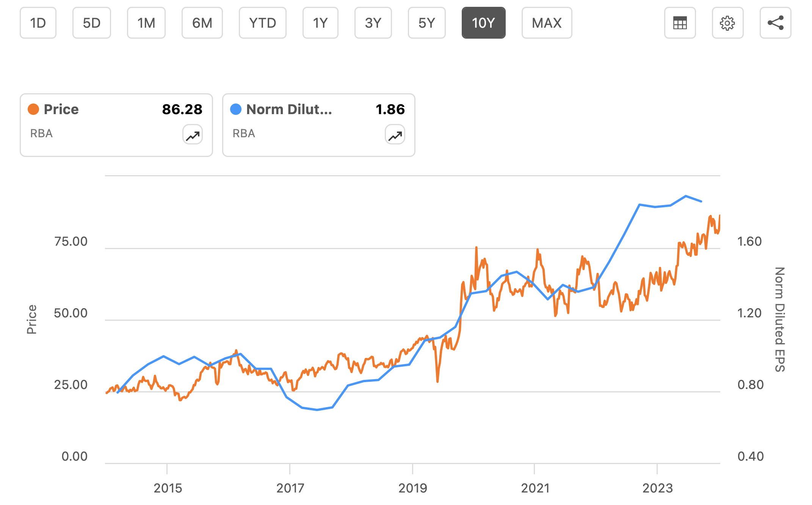Screen dimensions: 812x505
Task: Open the chart settings gear icon
Action: pos(727,23)
